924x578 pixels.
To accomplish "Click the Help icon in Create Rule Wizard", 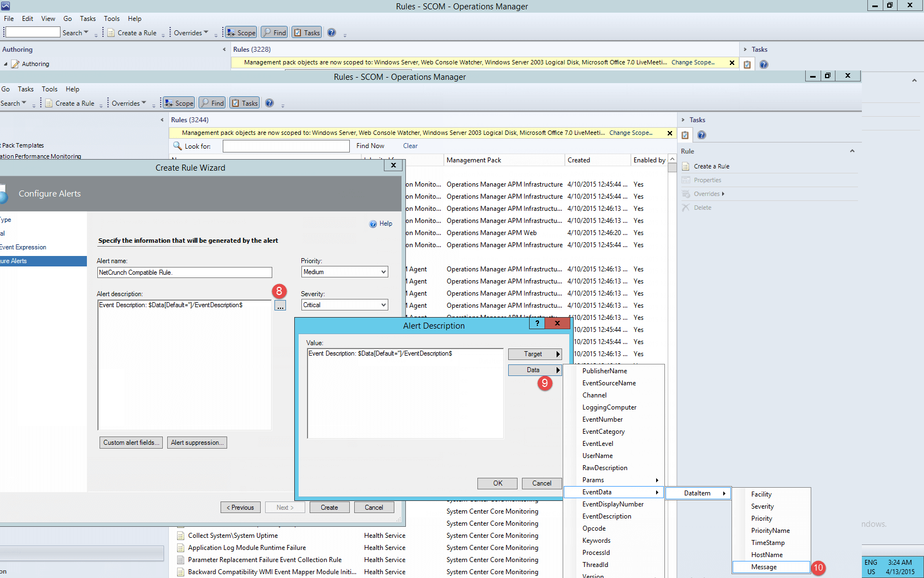I will click(x=373, y=224).
